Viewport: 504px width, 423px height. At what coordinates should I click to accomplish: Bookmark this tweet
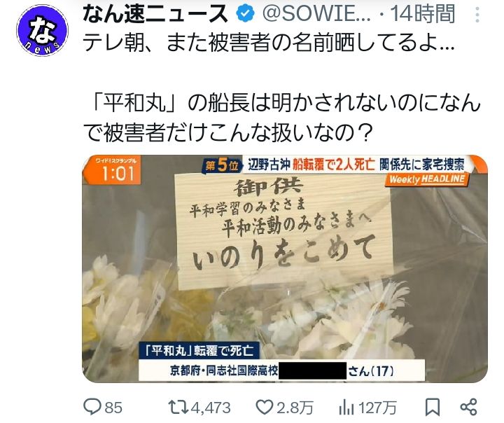tap(433, 407)
